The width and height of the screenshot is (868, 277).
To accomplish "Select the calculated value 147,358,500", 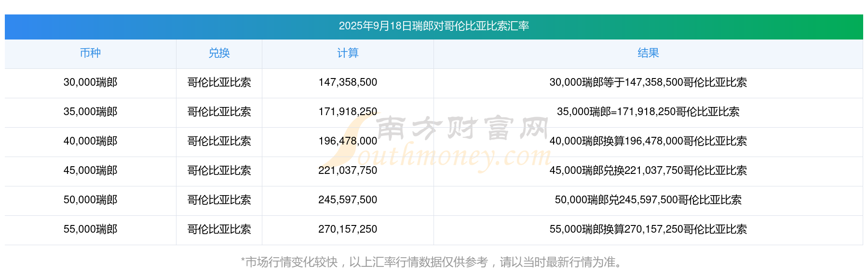I will [x=348, y=82].
